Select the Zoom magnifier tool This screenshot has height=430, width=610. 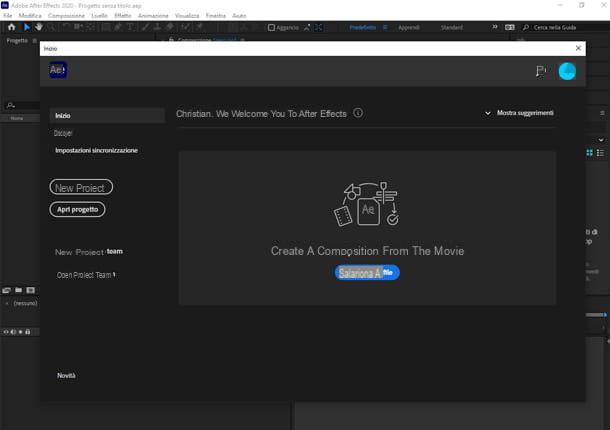click(x=51, y=27)
